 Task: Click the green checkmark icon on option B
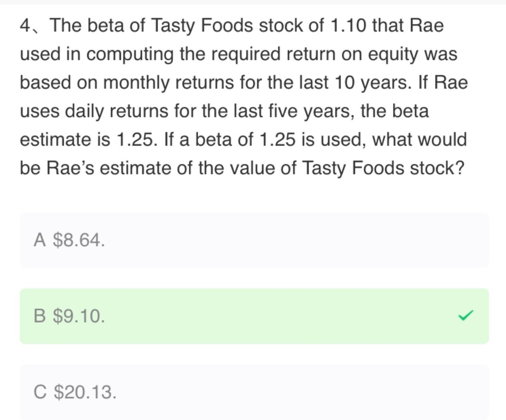tap(466, 316)
